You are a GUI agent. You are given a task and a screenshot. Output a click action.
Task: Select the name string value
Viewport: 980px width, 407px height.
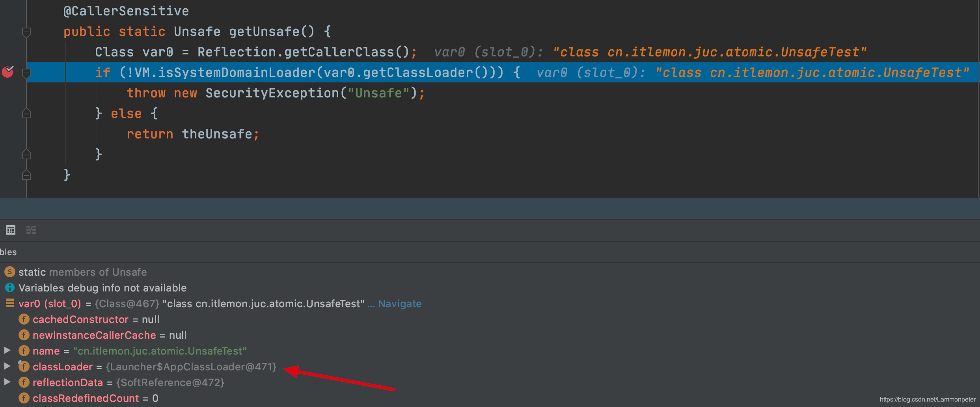click(x=160, y=351)
